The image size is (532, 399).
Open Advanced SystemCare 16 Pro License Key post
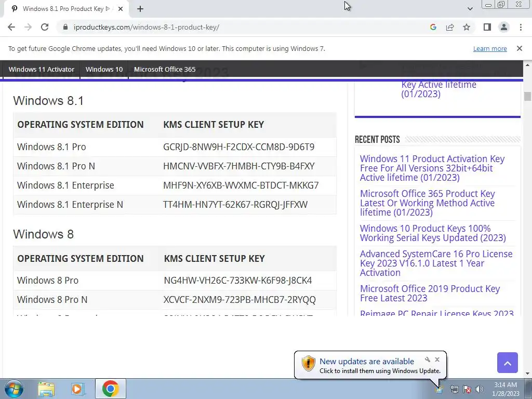(x=436, y=263)
